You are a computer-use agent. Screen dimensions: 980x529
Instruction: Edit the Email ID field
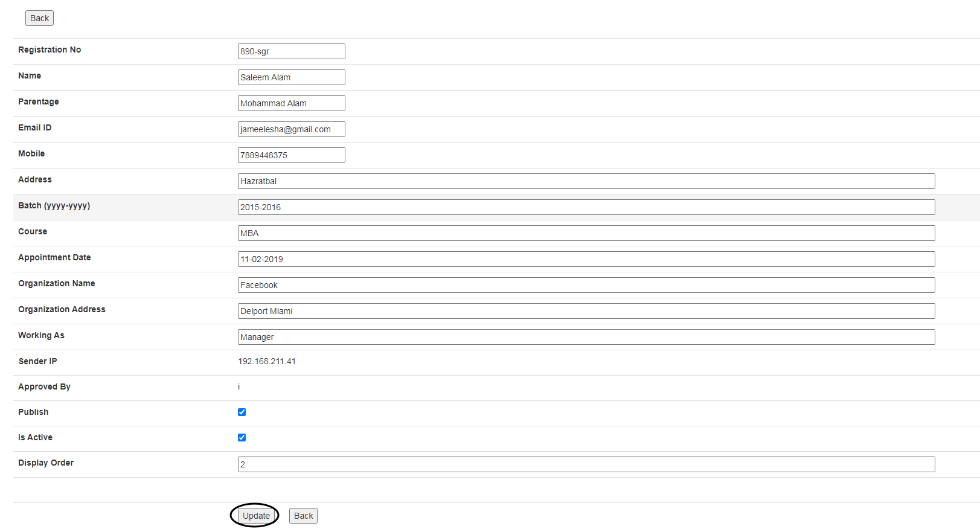pos(291,129)
